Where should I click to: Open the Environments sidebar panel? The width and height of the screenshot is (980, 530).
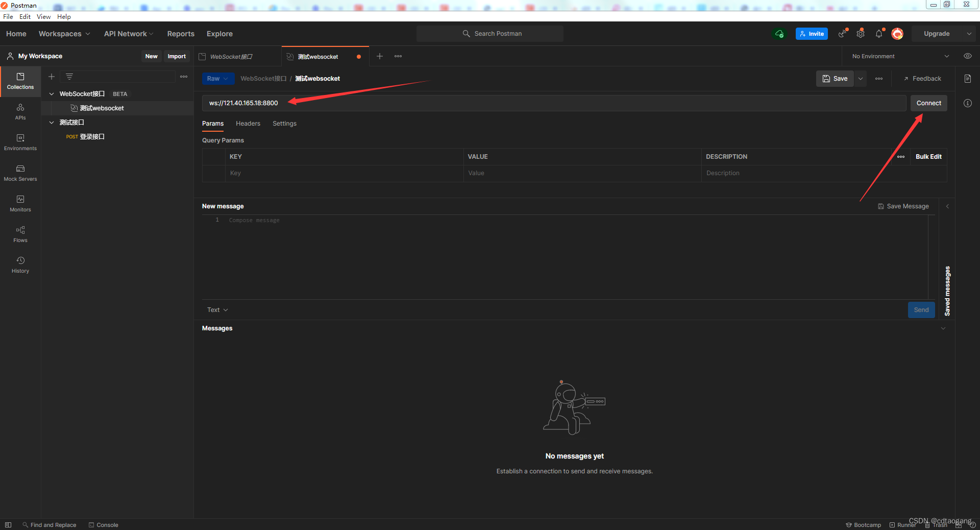click(x=20, y=142)
